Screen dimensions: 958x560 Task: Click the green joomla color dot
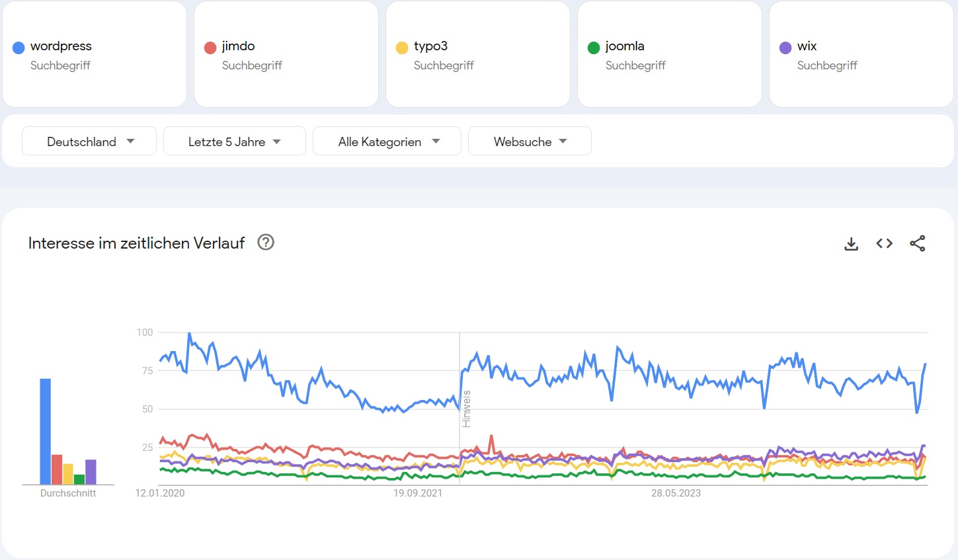594,48
